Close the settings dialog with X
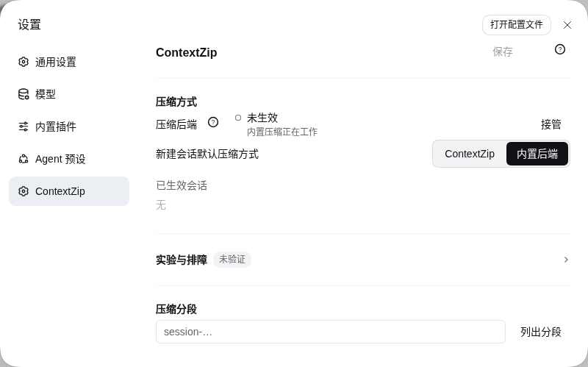Image resolution: width=588 pixels, height=367 pixels. coord(567,25)
